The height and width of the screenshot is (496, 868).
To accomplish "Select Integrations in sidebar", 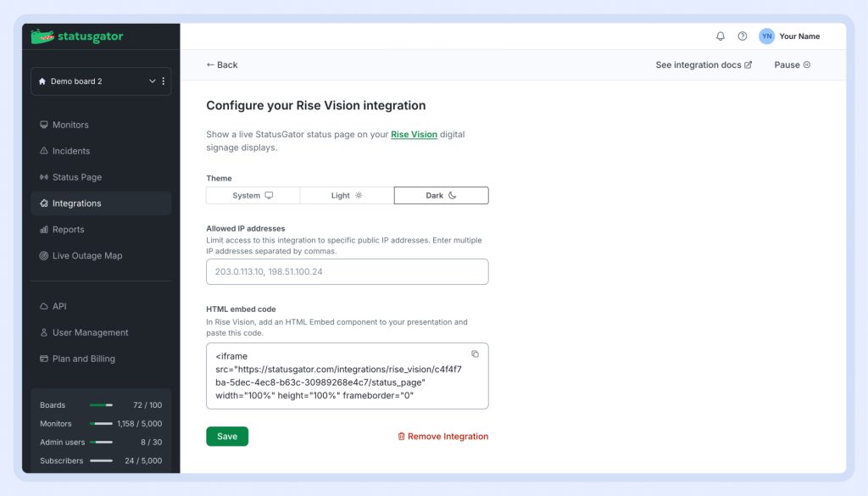I will 101,203.
